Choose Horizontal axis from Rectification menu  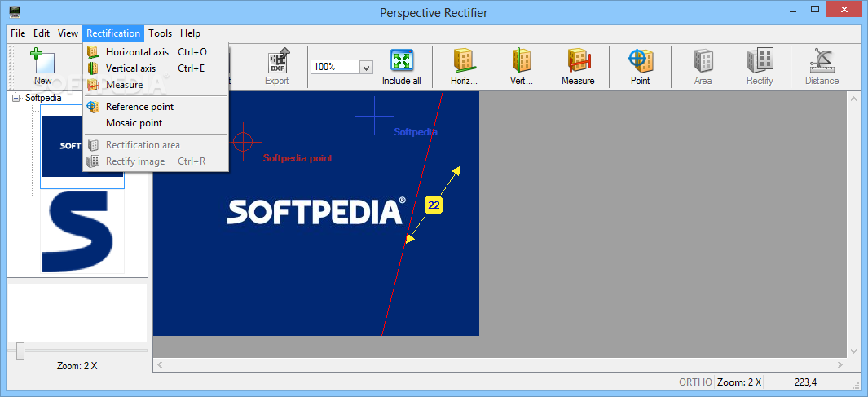(156, 52)
